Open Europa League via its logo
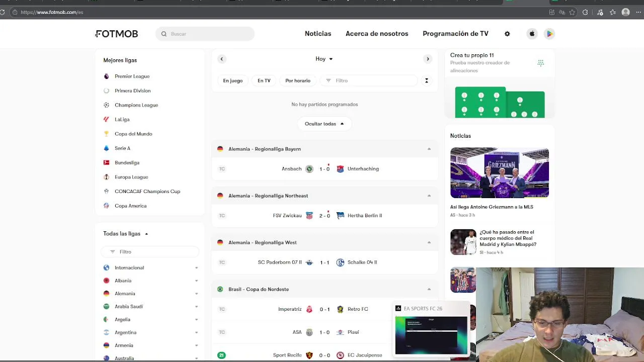Screen dimensions: 644x362 click(x=106, y=177)
